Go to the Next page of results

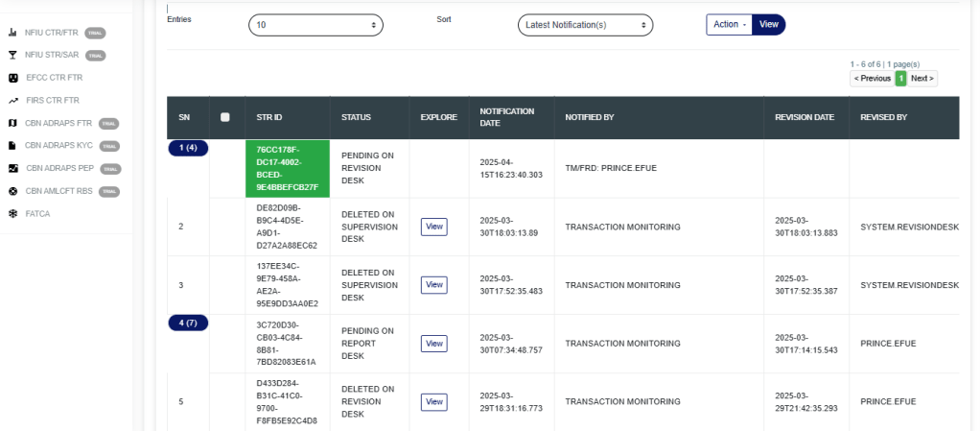[x=922, y=78]
